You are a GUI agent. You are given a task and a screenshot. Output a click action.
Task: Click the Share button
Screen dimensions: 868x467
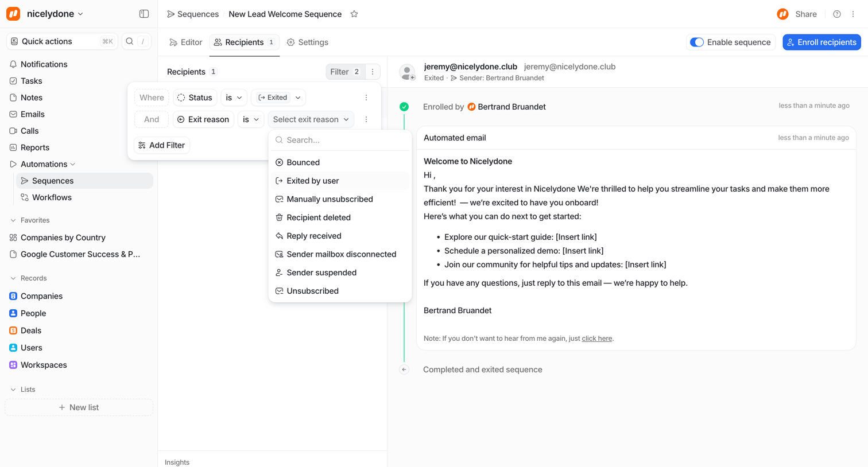pos(806,14)
